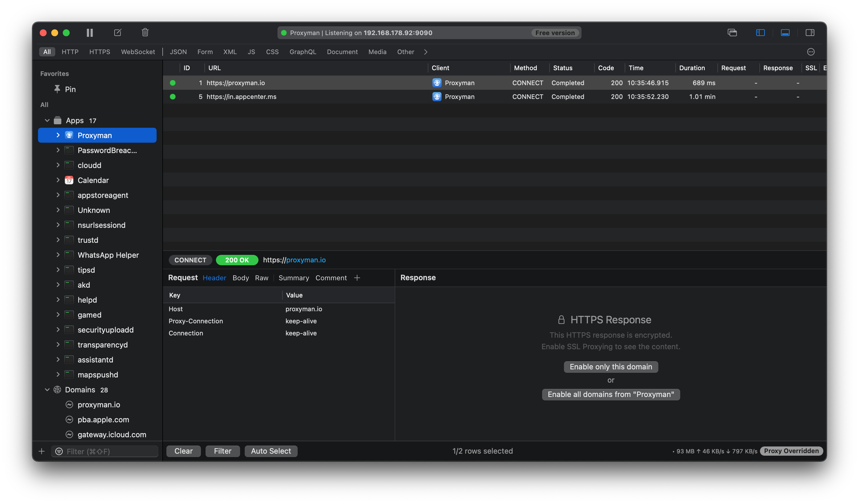Filter by JSON content type

point(178,52)
